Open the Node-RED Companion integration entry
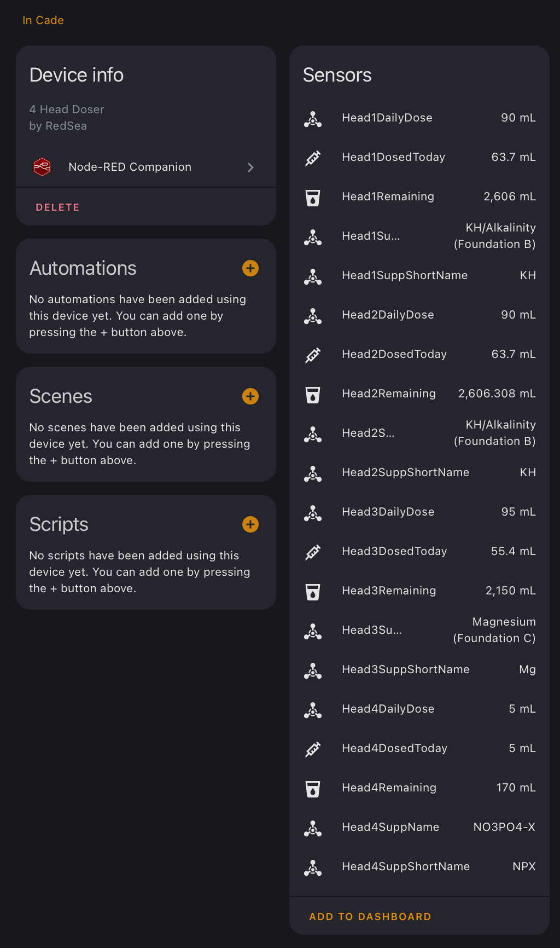Screen dimensions: 560x948 146,167
